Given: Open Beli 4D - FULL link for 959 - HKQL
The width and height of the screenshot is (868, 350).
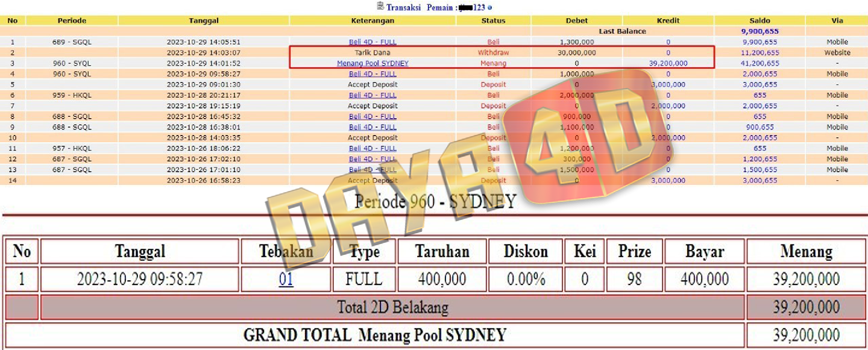Looking at the screenshot, I should (x=373, y=95).
